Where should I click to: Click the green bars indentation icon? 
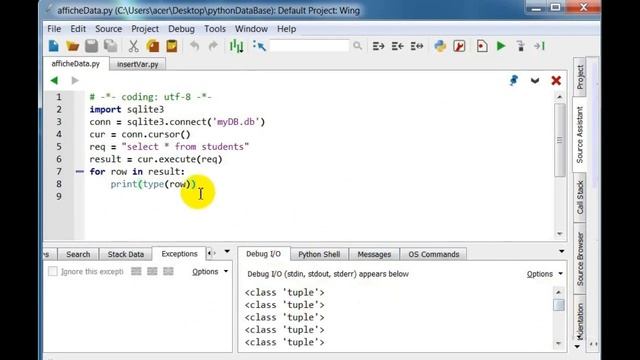pos(236,46)
